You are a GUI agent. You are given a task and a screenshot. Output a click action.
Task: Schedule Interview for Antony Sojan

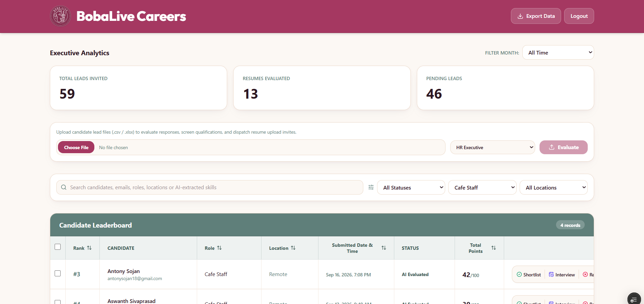562,275
